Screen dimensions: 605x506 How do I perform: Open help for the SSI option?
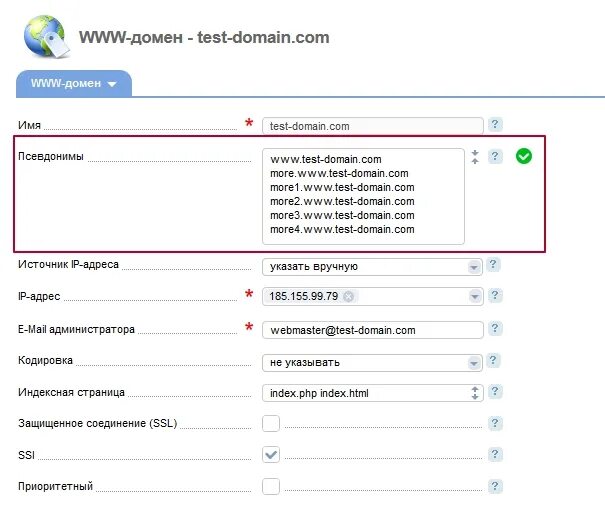(495, 454)
